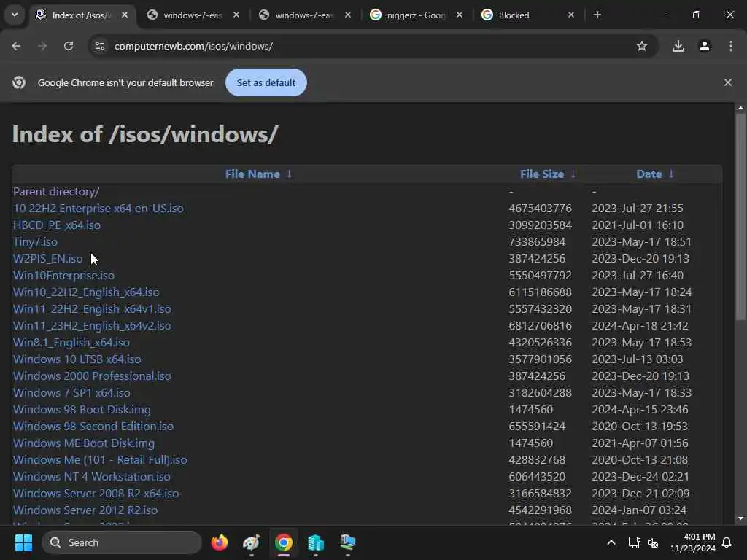747x560 pixels.
Task: Sort listing by Date
Action: [649, 174]
